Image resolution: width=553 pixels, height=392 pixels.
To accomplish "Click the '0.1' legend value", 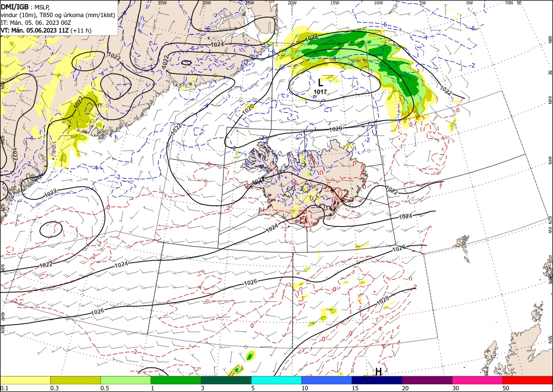I will coord(3,388).
